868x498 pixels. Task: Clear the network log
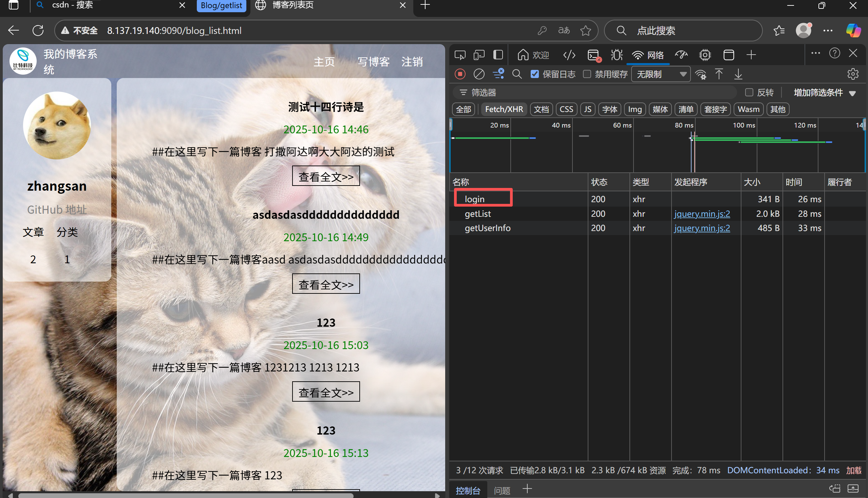[479, 74]
